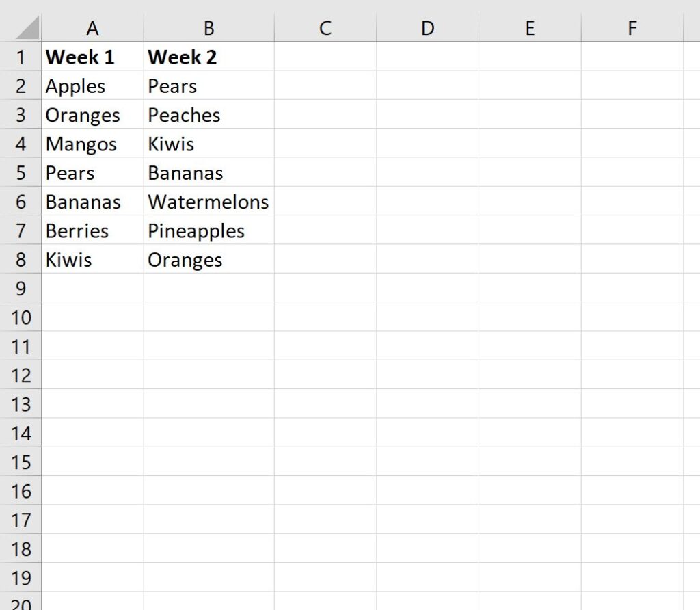The width and height of the screenshot is (700, 610).
Task: Select row 10 by clicking its header
Action: 21,317
